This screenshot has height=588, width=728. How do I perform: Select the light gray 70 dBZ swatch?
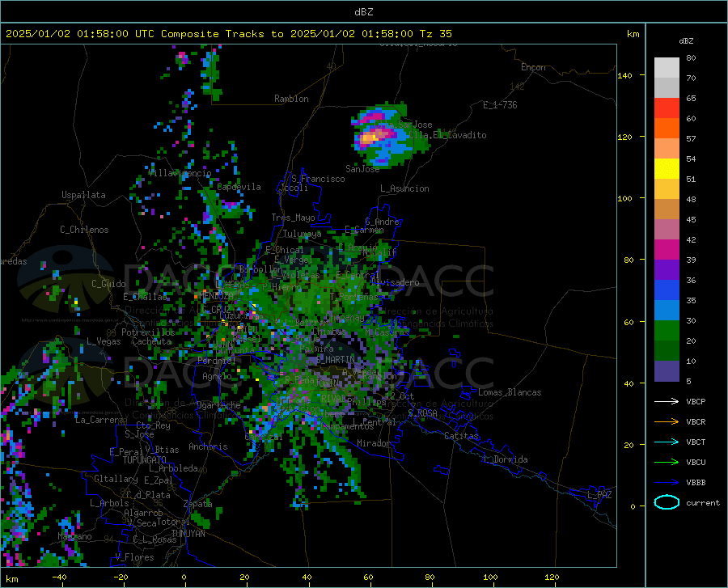667,68
